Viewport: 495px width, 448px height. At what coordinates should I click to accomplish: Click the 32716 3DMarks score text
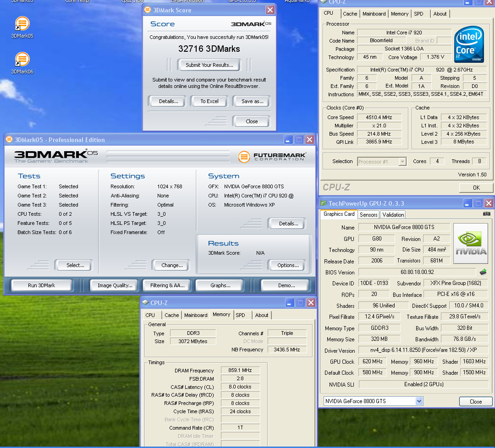[209, 49]
